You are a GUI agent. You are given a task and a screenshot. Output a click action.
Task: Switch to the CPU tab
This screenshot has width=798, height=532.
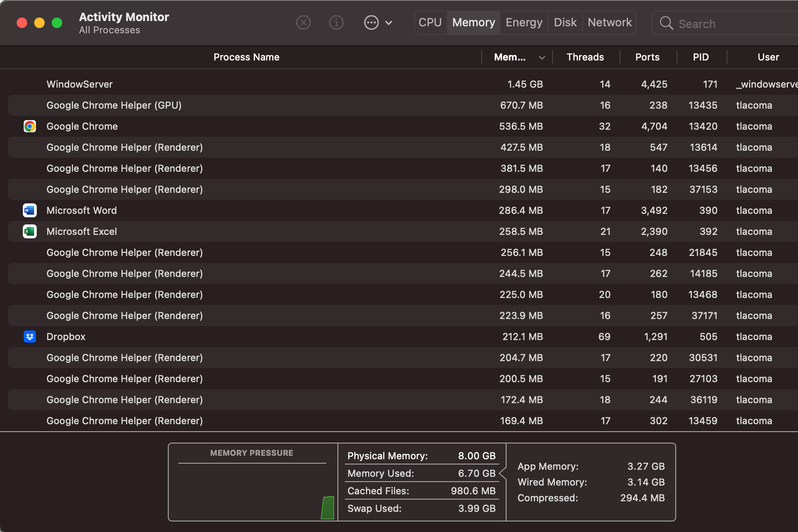coord(430,22)
